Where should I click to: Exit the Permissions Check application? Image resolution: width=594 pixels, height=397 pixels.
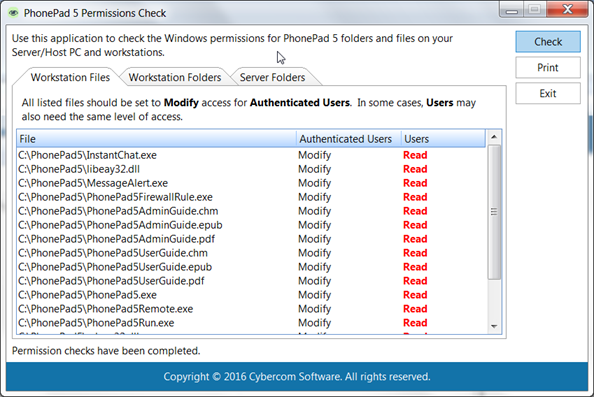pos(548,93)
